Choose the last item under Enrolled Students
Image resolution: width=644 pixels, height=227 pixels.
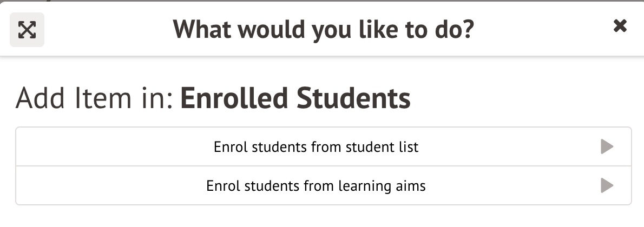[316, 186]
